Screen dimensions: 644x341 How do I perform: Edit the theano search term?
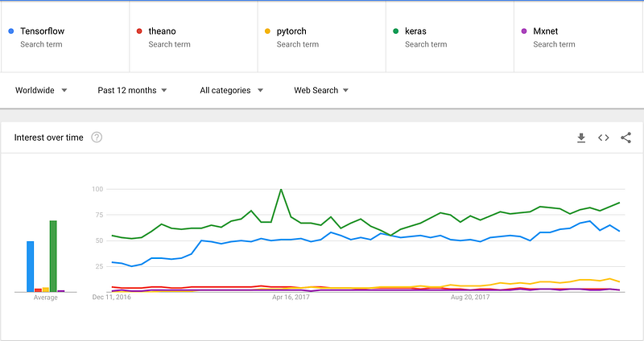click(x=193, y=37)
